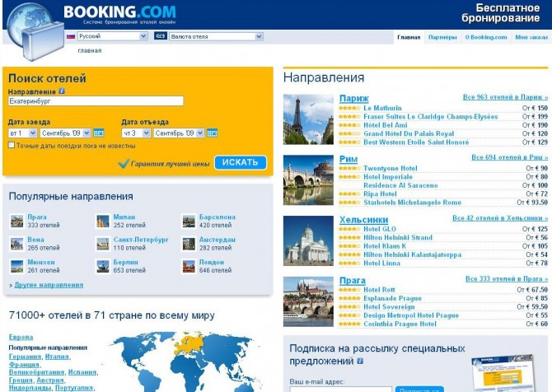Open 'Все 963 отелей в Париж' link
The image size is (552, 392).
[x=505, y=97]
